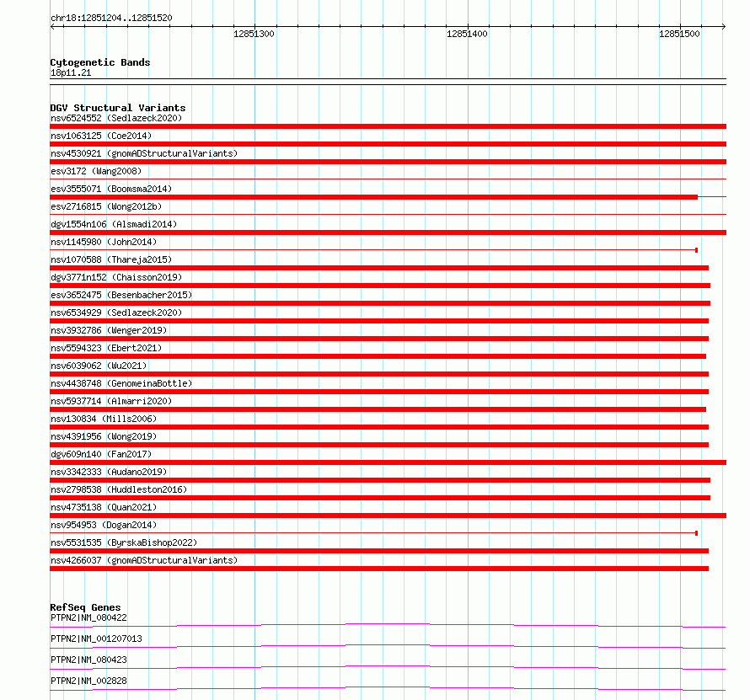
Task: Click the nsv5531535 (ByrskaBishop2022) label
Action: point(124,542)
